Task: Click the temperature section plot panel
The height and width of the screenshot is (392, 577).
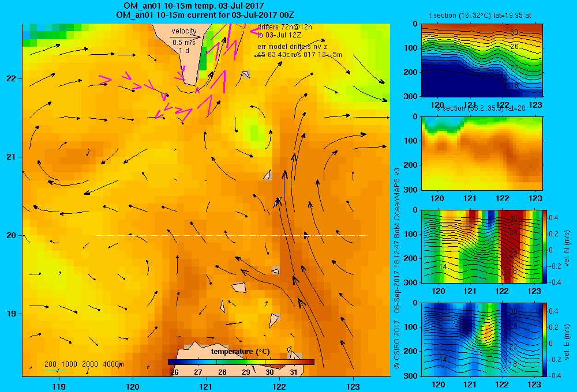Action: click(x=482, y=61)
